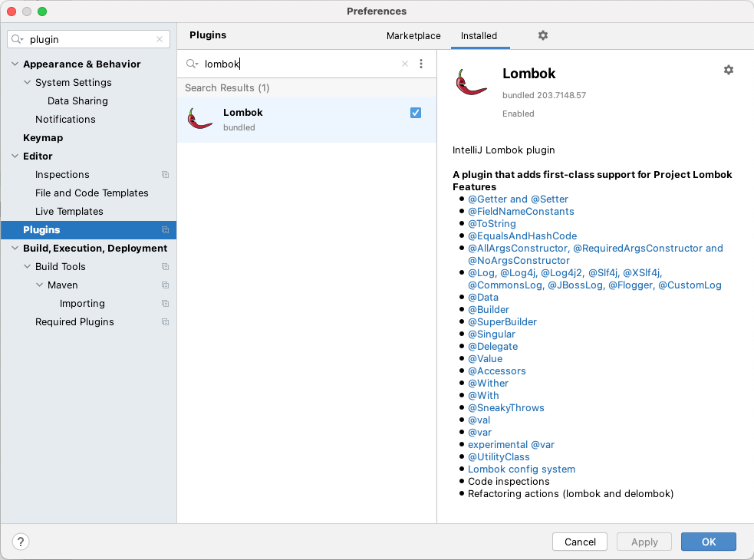Screen dimensions: 754x560
Task: Open the @Getter and @Setter link
Action: tap(518, 199)
